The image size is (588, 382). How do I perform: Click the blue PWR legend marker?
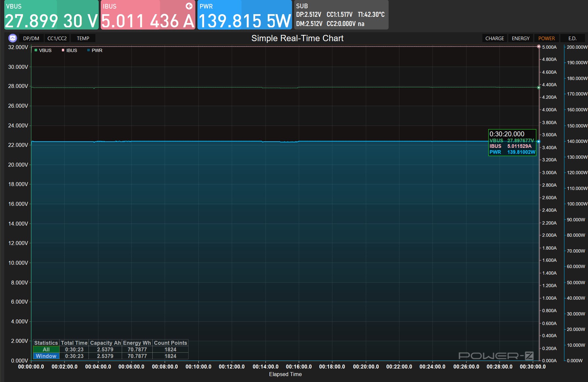pos(89,50)
